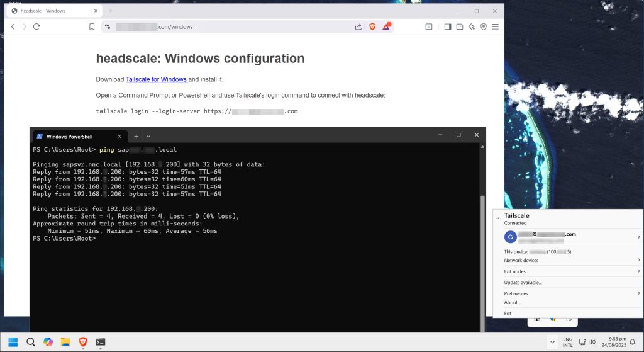This screenshot has height=352, width=644.
Task: Open About in Tailscale menu
Action: click(x=569, y=302)
